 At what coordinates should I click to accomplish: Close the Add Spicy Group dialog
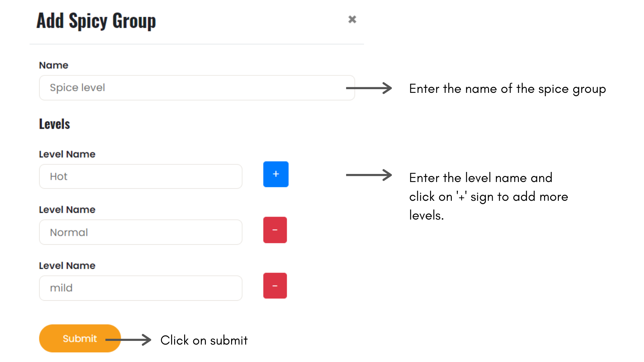(352, 19)
